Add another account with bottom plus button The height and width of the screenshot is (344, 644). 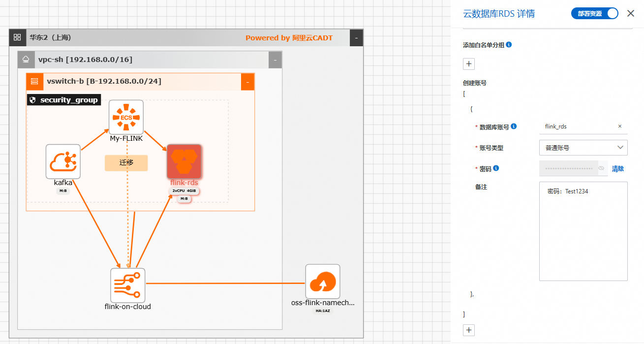(x=469, y=330)
